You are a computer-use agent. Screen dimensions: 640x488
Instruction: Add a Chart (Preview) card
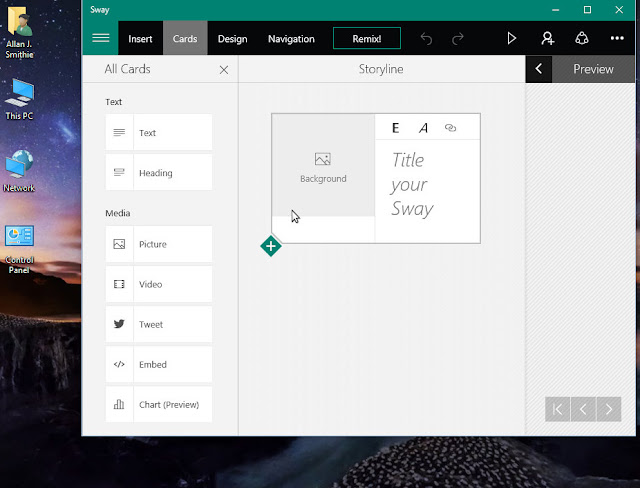(159, 404)
